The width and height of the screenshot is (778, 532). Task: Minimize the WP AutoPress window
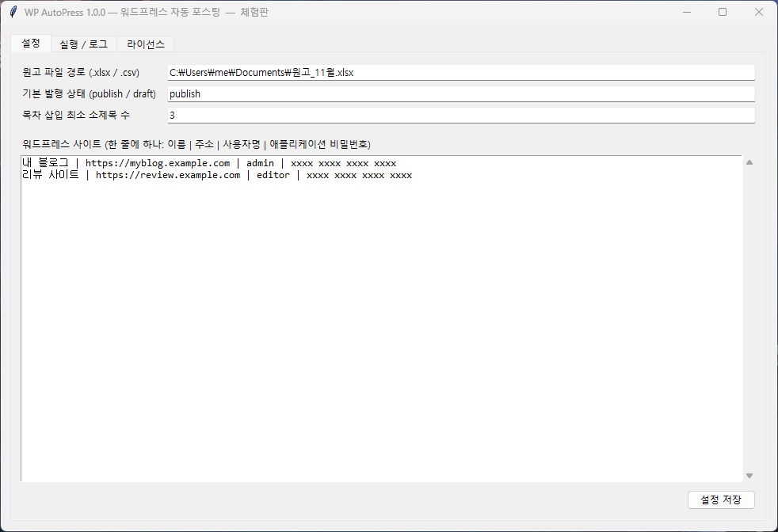click(687, 12)
